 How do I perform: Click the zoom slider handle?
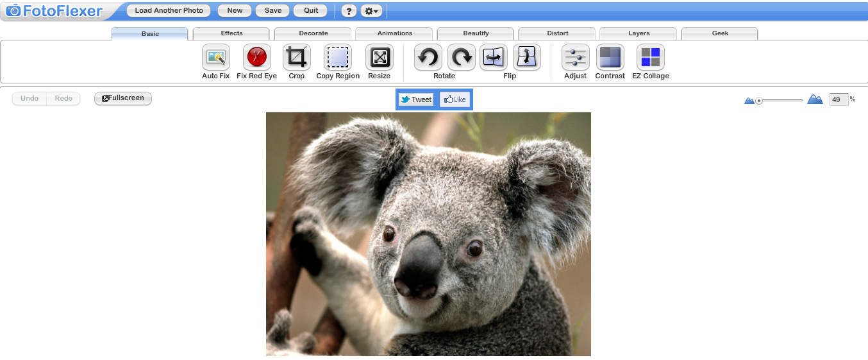coord(759,101)
